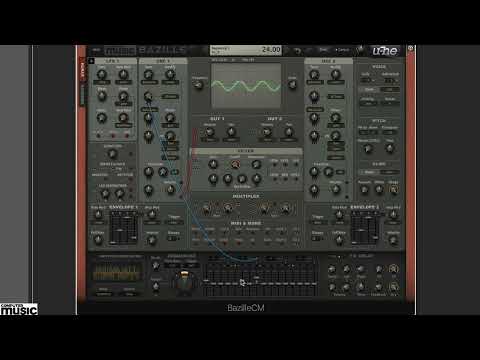The width and height of the screenshot is (480, 360).
Task: Click the OSC 2 Tune knob
Action: 314,74
